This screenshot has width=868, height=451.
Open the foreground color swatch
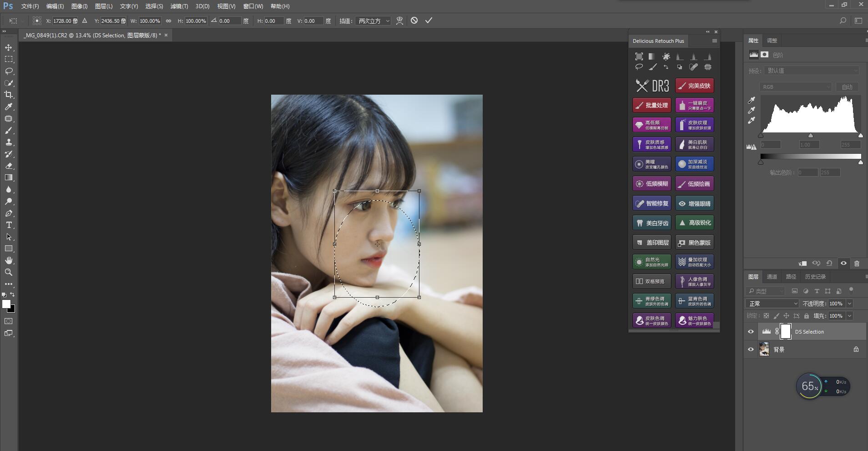coord(7,304)
